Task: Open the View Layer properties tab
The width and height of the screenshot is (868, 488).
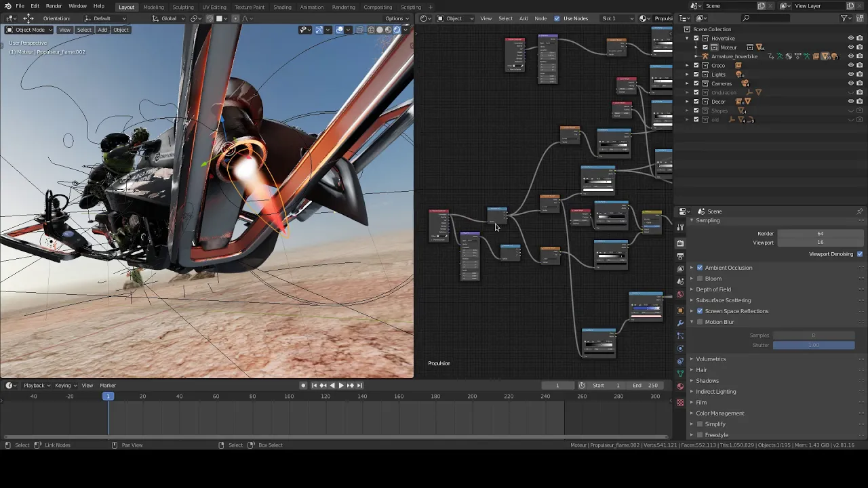Action: (680, 269)
